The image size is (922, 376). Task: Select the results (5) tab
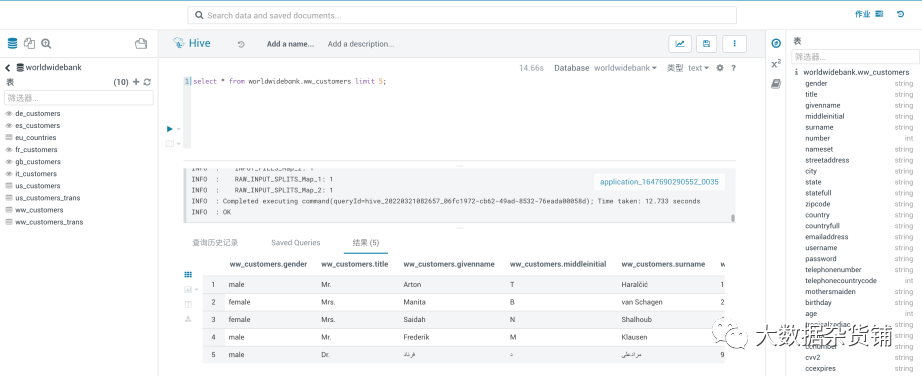[x=366, y=242]
